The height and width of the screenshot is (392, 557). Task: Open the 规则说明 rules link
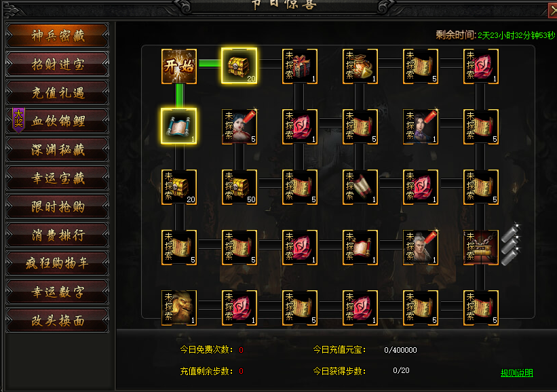pos(517,373)
